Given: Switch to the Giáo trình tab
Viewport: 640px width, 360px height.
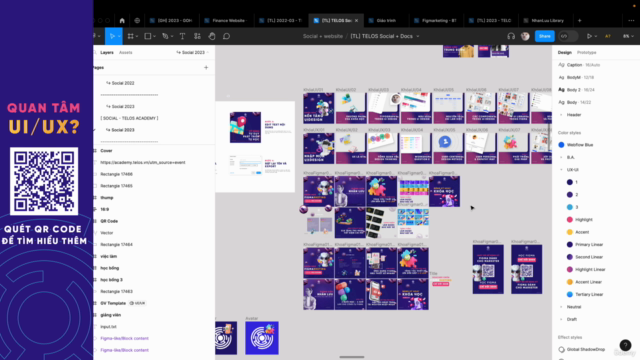Looking at the screenshot, I should tap(382, 20).
